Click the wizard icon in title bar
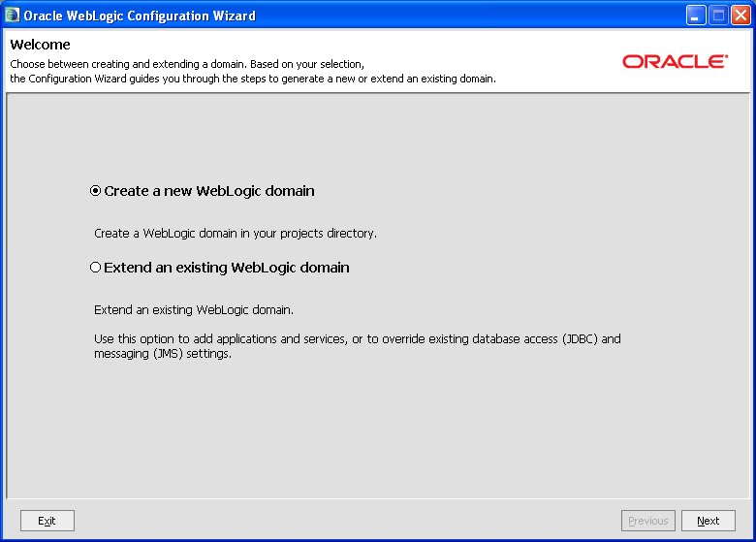Screen dimensions: 756x542 [12, 16]
